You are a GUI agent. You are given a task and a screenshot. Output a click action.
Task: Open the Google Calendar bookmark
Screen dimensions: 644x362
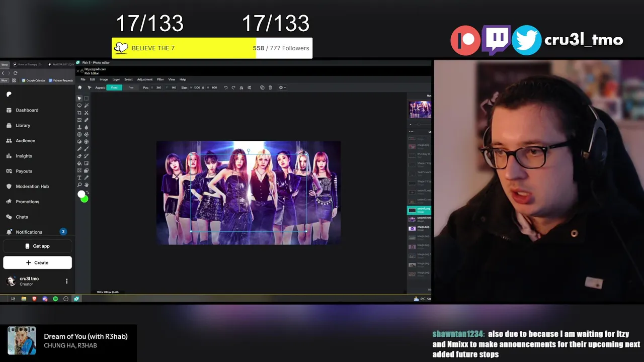point(34,80)
